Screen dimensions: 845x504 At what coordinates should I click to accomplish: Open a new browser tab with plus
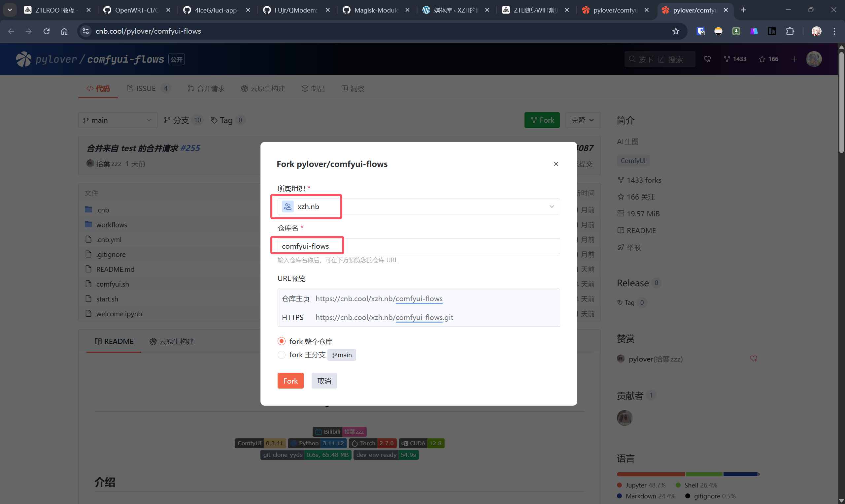coord(743,10)
